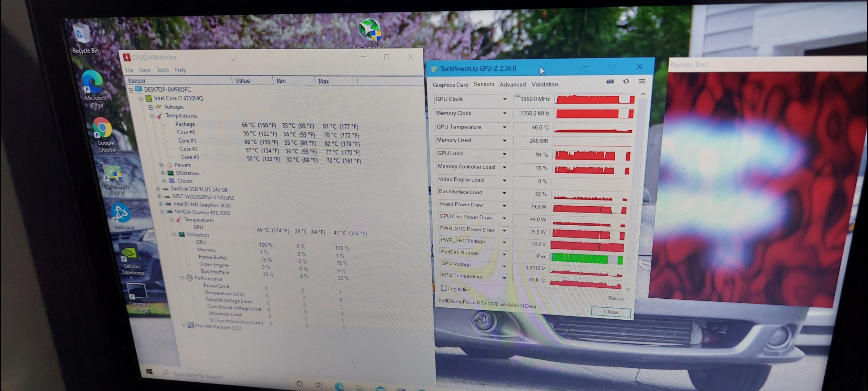Expand the Intel(R) HD Graphics 4600 node
Image resolution: width=868 pixels, height=391 pixels.
pos(161,204)
